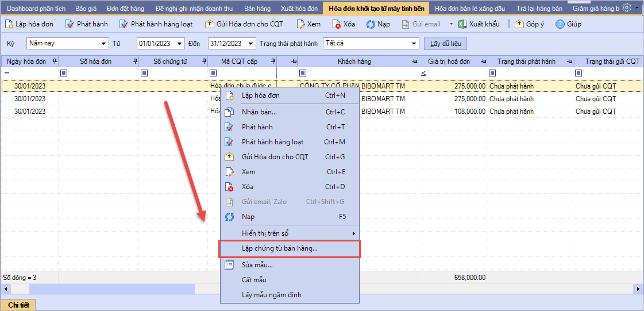Screen dimensions: 644x311
Task: Toggle the filter box under Số hóa đơn
Action: 64,73
